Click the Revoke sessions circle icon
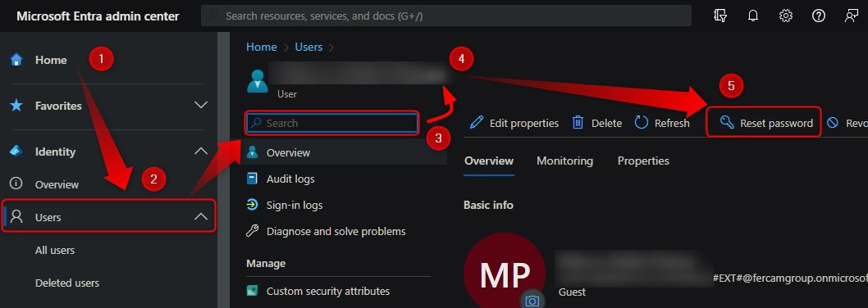 click(832, 123)
